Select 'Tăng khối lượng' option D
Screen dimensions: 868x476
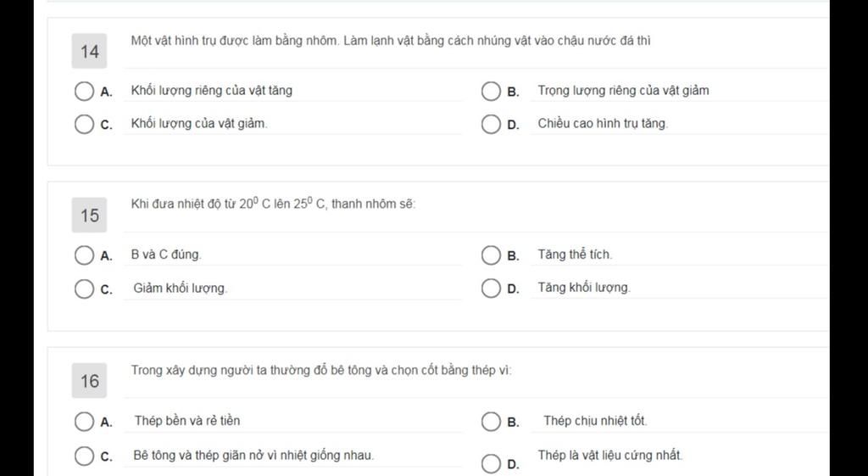point(491,288)
